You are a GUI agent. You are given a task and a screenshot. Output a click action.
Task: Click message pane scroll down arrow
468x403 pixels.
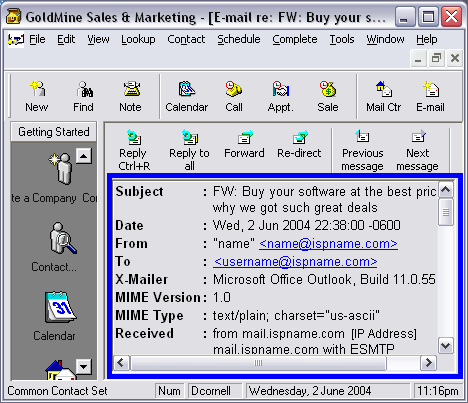(x=446, y=345)
